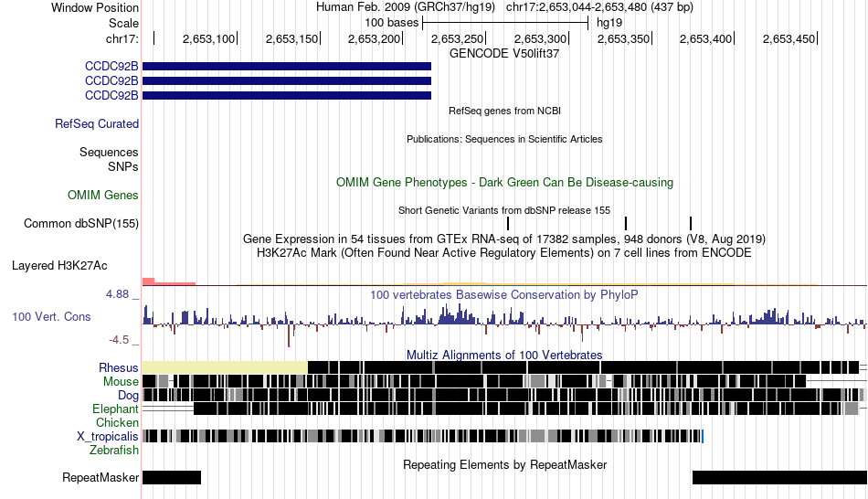
Task: Click the chr17: ruler label
Action: 122,38
